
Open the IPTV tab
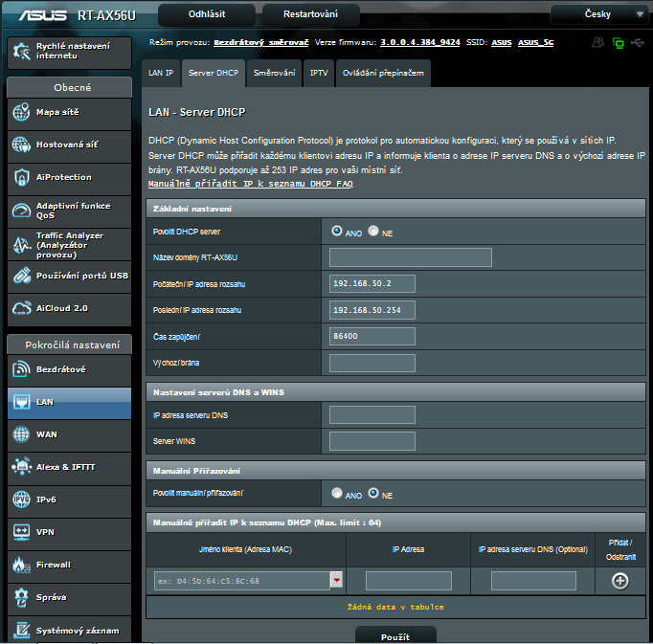[319, 73]
